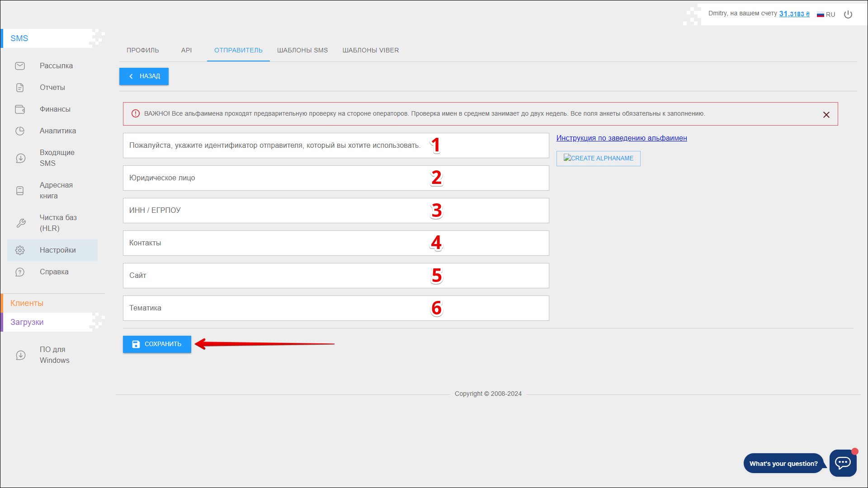Screen dimensions: 868x488
Task: Open the alphaname instruction link
Action: pos(621,138)
